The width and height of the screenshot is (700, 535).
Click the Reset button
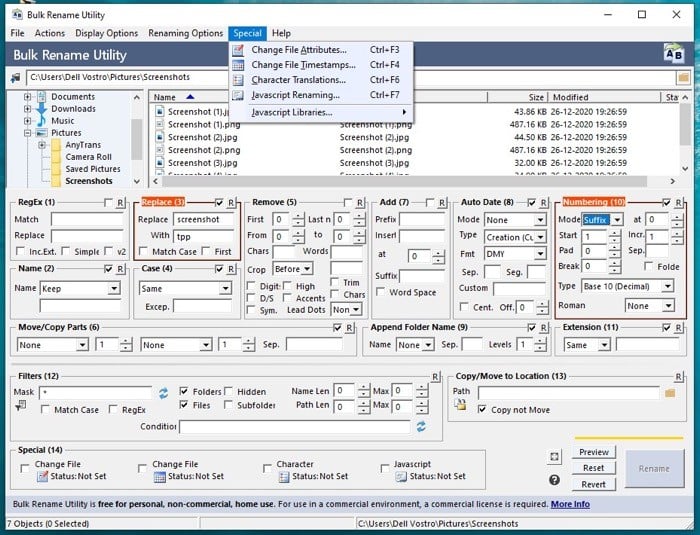tap(593, 468)
